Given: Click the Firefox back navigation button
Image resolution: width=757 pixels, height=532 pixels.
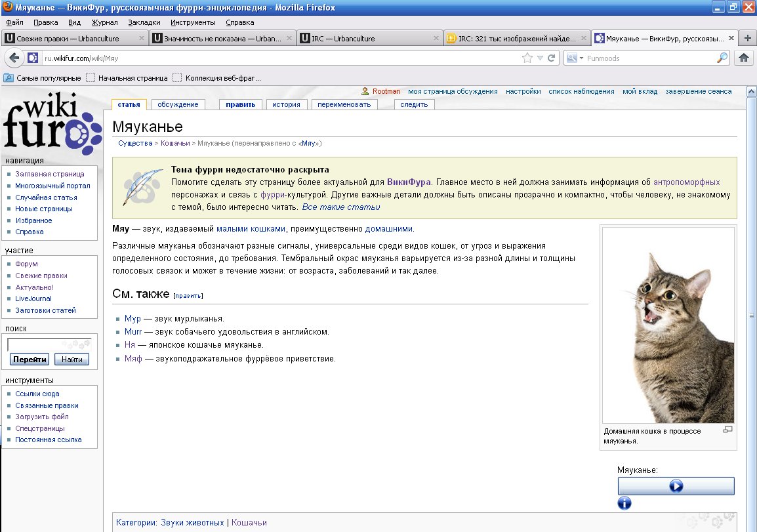Looking at the screenshot, I should coord(13,58).
